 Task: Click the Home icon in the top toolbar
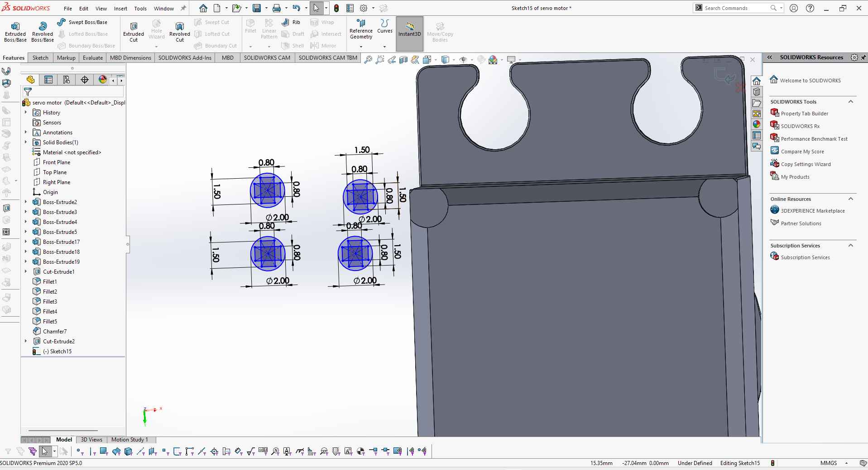pyautogui.click(x=203, y=8)
